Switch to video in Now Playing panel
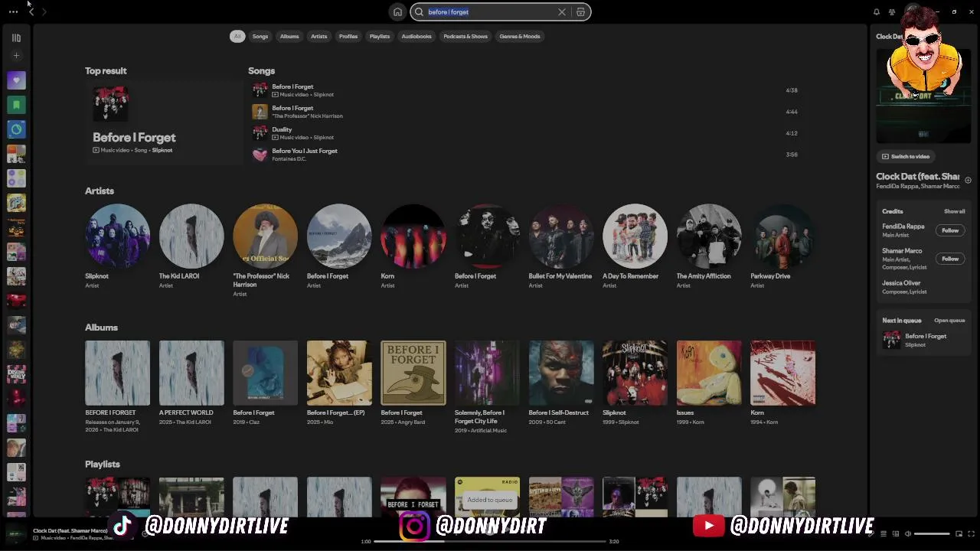Viewport: 980px width, 551px height. 905,156
